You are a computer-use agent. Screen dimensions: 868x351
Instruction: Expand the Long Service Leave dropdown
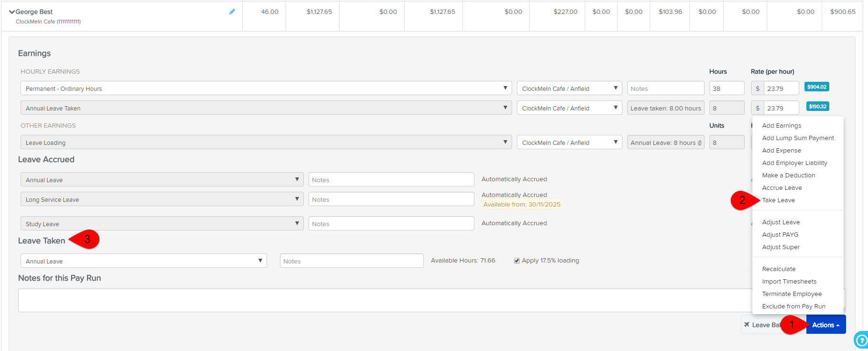[x=161, y=199]
